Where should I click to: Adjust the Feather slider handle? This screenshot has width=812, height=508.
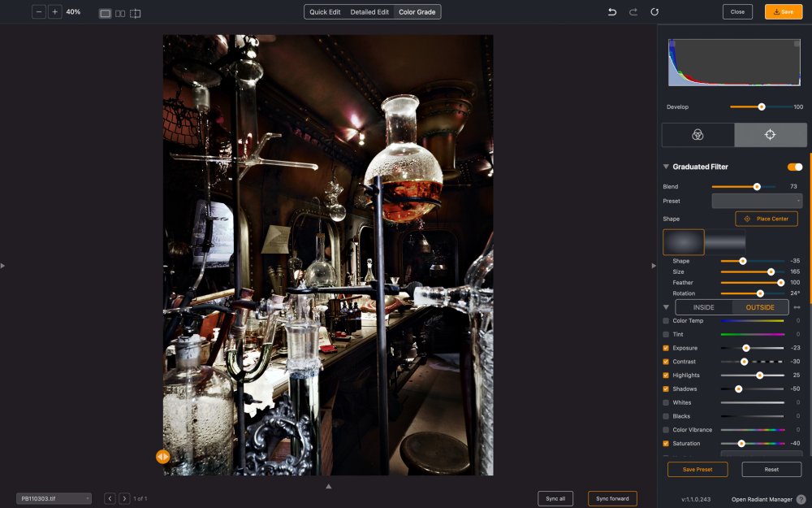click(780, 283)
